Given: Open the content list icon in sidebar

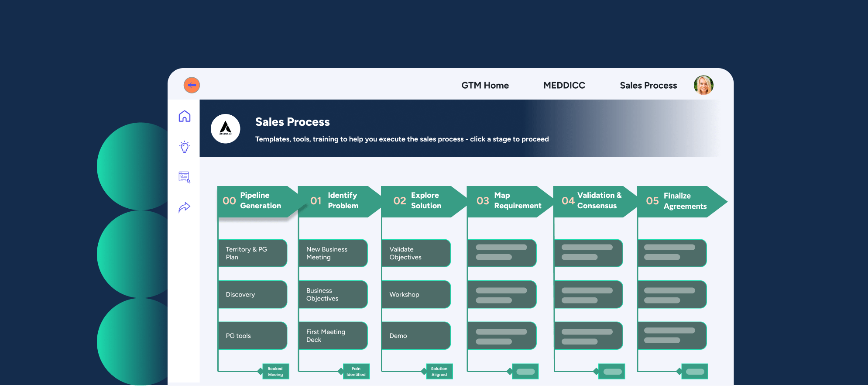Looking at the screenshot, I should pyautogui.click(x=185, y=177).
